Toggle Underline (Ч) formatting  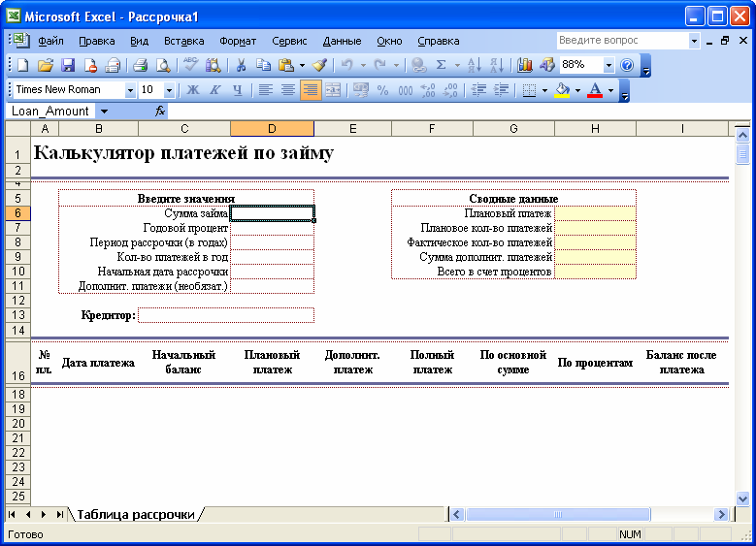pos(238,90)
